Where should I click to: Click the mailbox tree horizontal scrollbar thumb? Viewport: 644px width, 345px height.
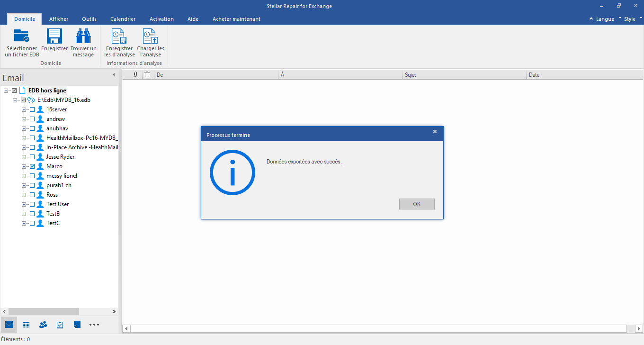[x=44, y=311]
